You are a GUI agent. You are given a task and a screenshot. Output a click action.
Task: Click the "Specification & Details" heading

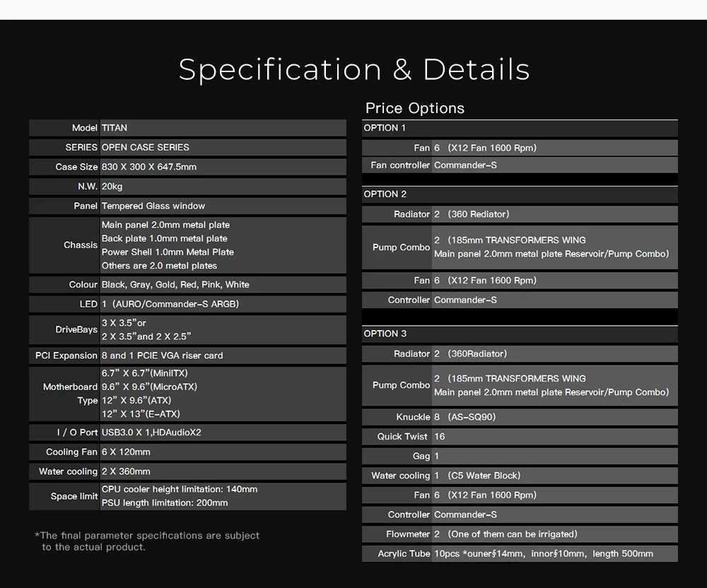pyautogui.click(x=353, y=69)
